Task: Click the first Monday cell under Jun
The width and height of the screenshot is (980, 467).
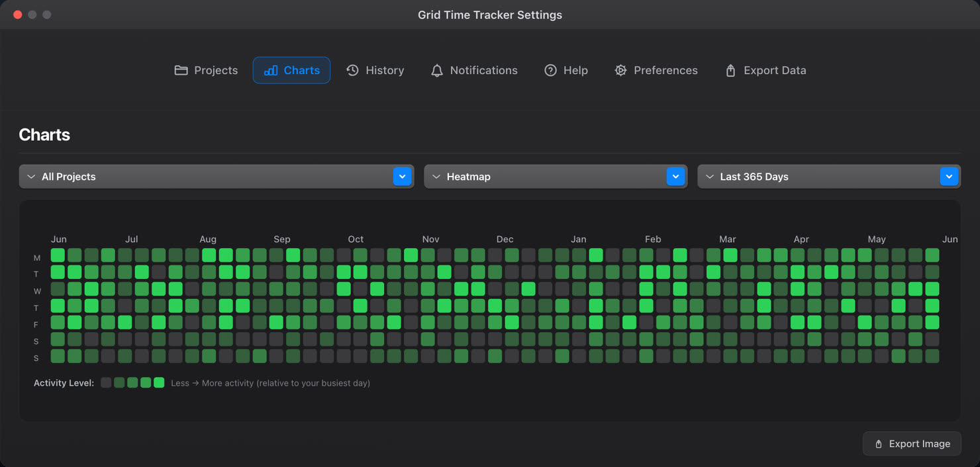Action: point(58,255)
